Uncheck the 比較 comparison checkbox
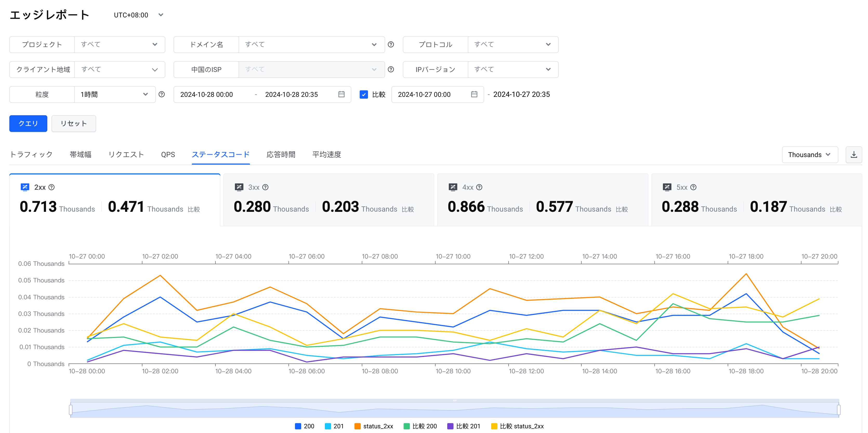Image resolution: width=868 pixels, height=433 pixels. coord(364,94)
